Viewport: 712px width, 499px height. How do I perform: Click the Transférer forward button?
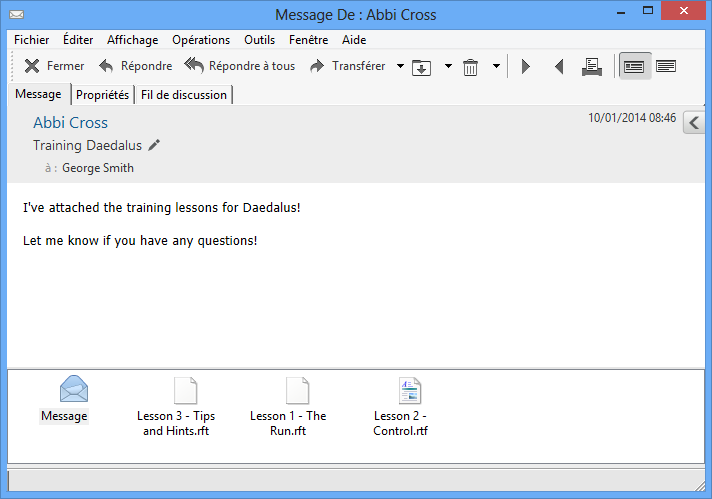click(348, 66)
